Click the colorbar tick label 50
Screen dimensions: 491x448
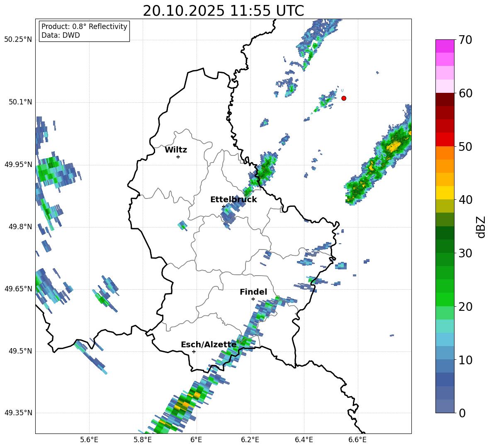(465, 147)
